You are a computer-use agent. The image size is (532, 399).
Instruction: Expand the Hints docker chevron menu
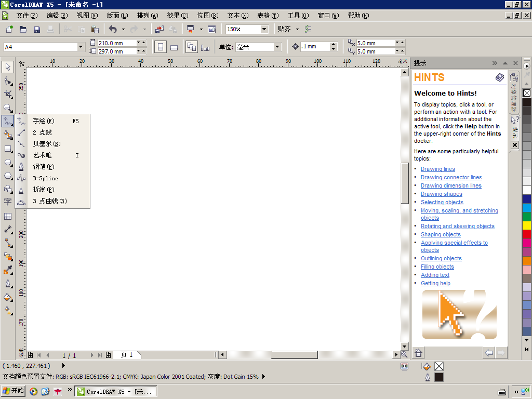coord(495,63)
